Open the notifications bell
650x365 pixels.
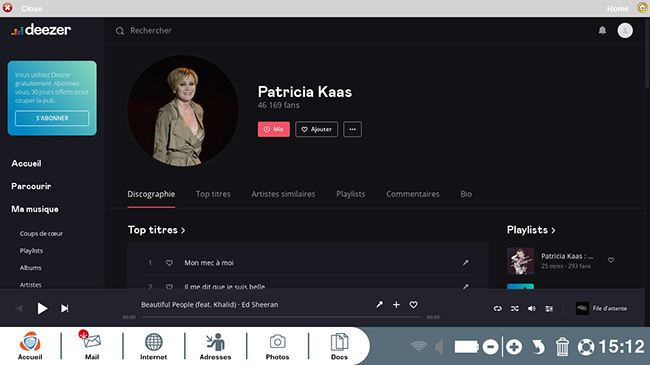(602, 30)
